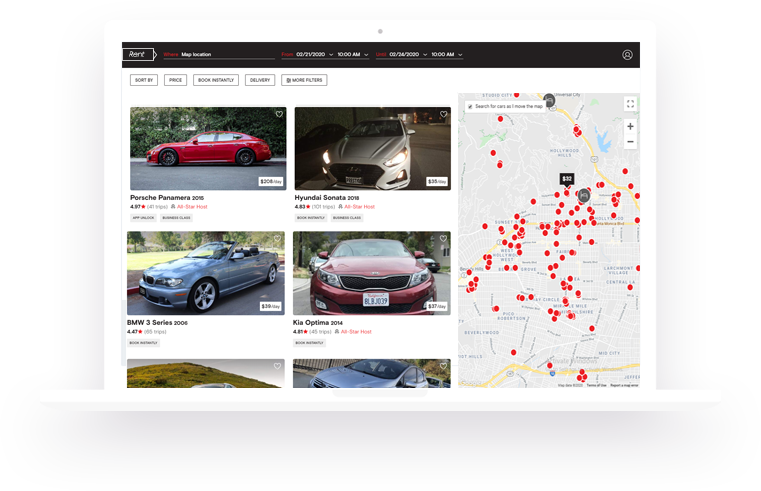Expand the map to fullscreen
Image resolution: width=761 pixels, height=491 pixels.
[630, 103]
